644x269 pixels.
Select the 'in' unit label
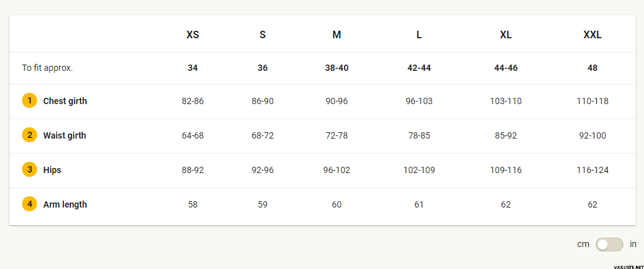pos(633,245)
